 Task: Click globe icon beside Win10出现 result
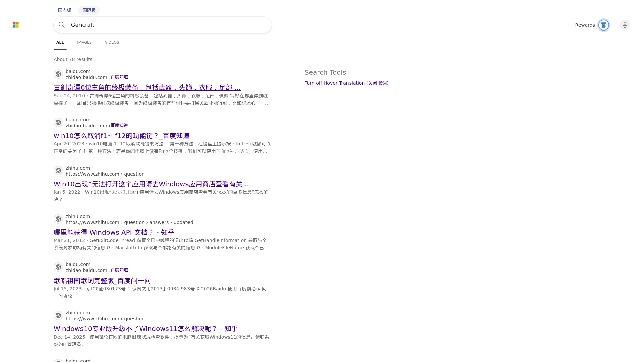pos(58,171)
